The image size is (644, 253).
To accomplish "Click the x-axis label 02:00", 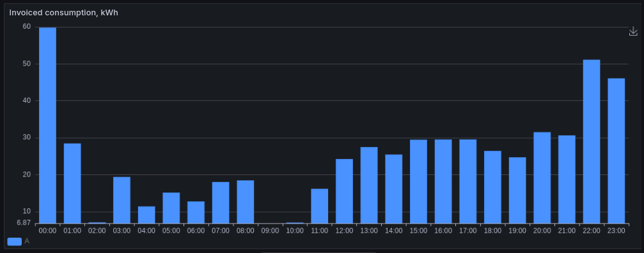I will click(x=97, y=231).
